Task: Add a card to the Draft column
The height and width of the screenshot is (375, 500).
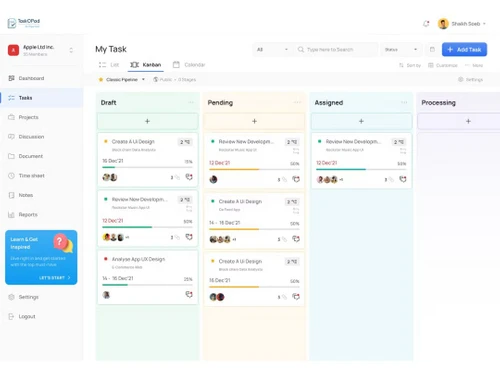Action: (x=147, y=121)
